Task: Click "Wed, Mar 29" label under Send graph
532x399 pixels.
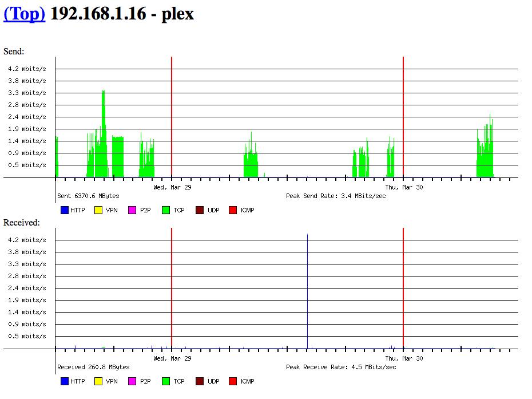Action: pyautogui.click(x=172, y=187)
